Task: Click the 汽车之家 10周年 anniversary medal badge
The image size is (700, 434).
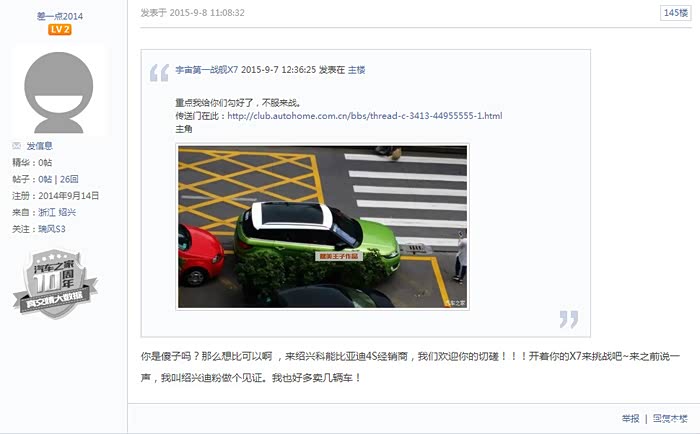Action: click(x=55, y=284)
